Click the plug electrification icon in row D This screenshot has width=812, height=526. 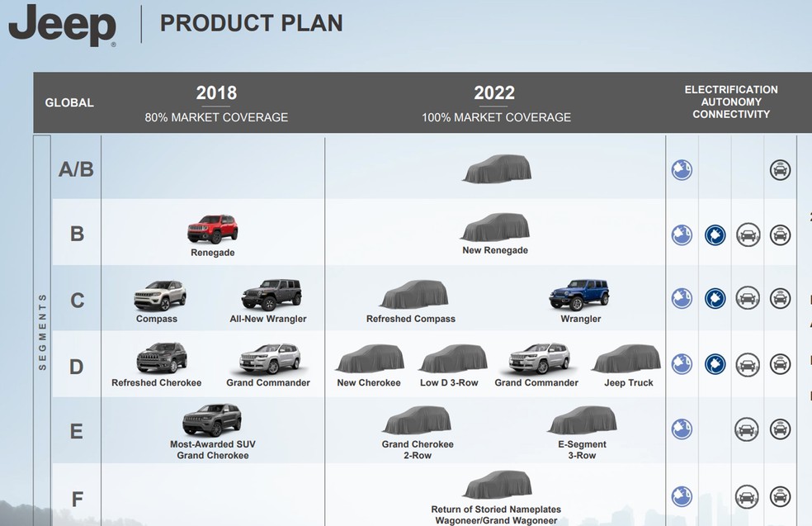click(x=715, y=364)
